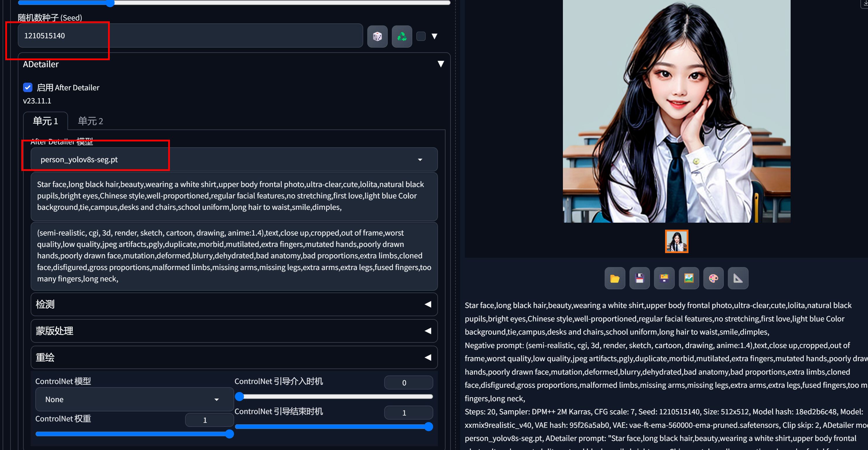Click the generated image thumbnail
This screenshot has width=868, height=450.
click(x=676, y=241)
